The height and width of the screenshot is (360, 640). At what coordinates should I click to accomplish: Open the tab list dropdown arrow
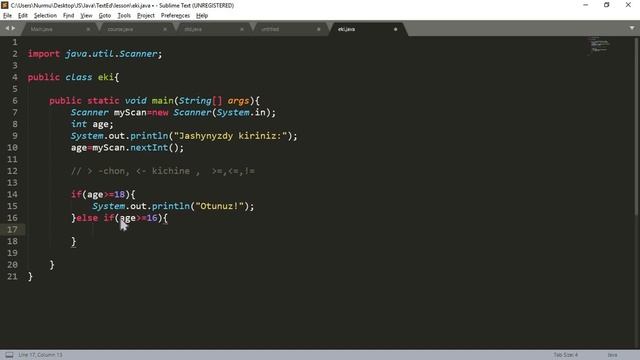(x=632, y=28)
